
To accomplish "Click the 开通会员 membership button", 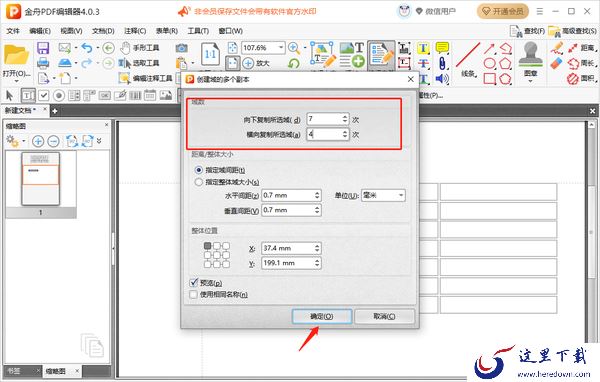I will click(x=502, y=11).
